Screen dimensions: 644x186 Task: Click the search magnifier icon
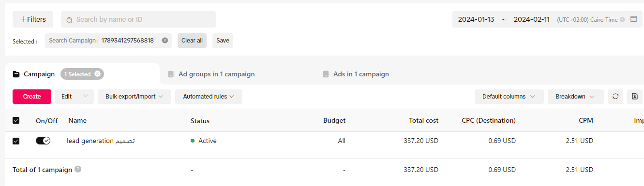click(70, 20)
